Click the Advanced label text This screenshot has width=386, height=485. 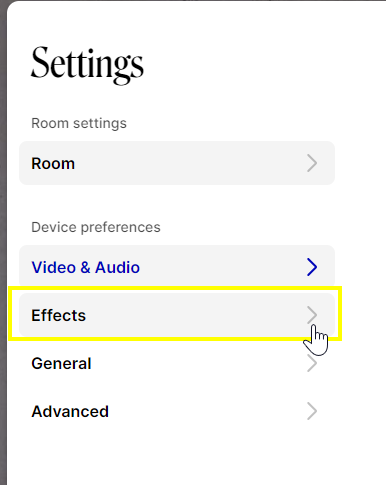[x=70, y=411]
